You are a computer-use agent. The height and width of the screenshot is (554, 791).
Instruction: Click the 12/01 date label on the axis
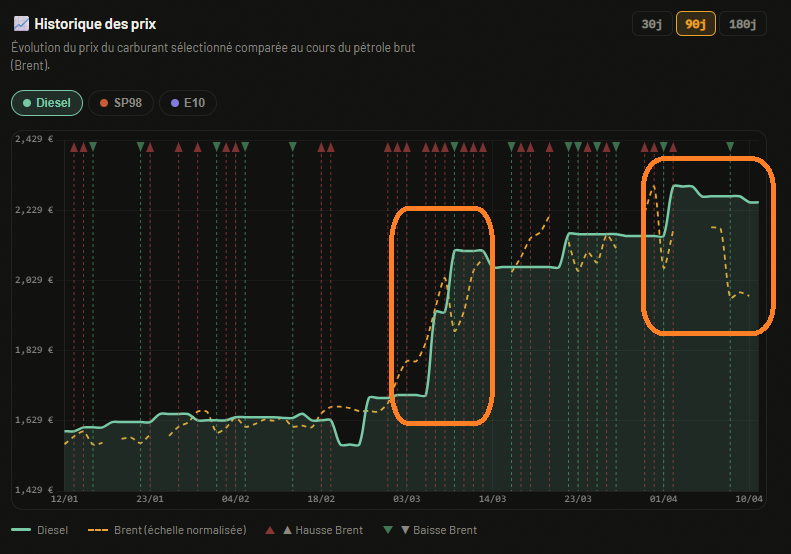(64, 498)
